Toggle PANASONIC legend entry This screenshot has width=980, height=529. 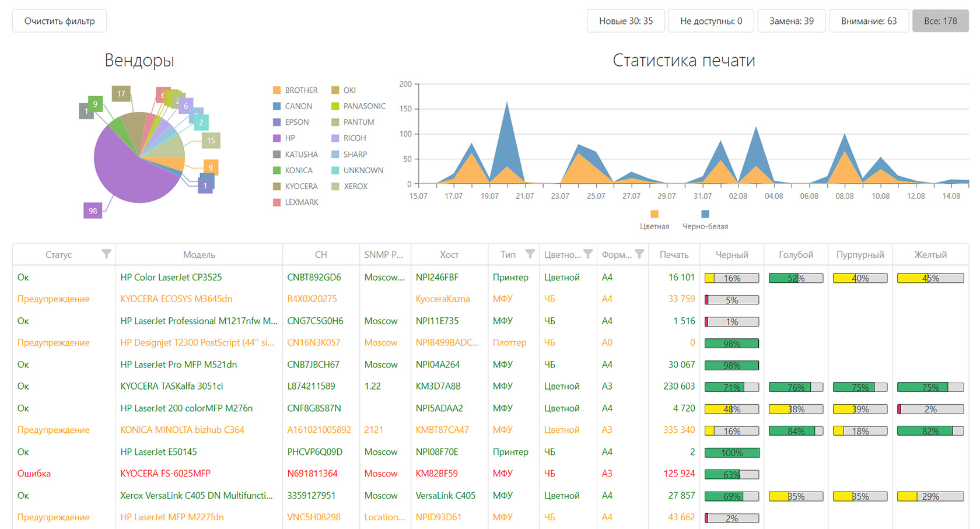pyautogui.click(x=358, y=106)
